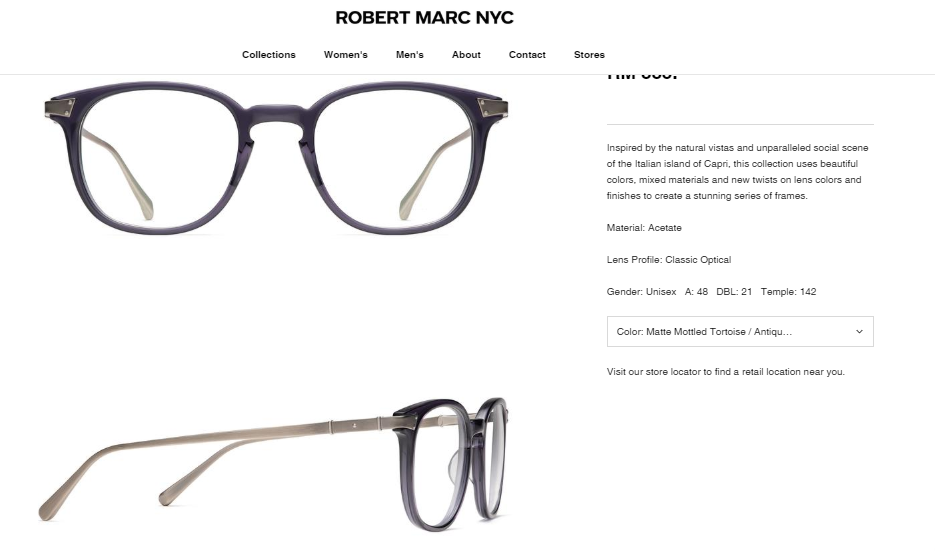Open the Contact page
Image resolution: width=935 pixels, height=551 pixels.
[527, 55]
